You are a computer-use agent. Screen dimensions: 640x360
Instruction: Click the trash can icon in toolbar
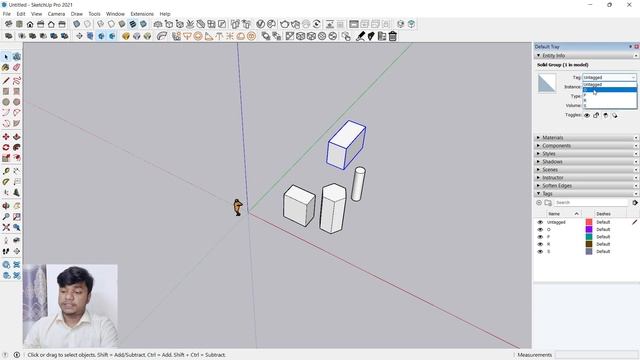[393, 36]
